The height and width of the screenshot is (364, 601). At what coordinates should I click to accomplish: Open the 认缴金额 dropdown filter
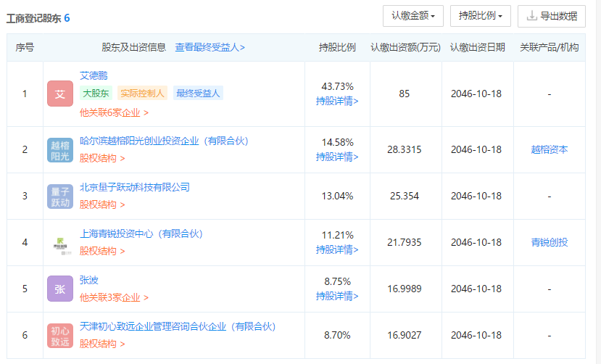(x=413, y=16)
